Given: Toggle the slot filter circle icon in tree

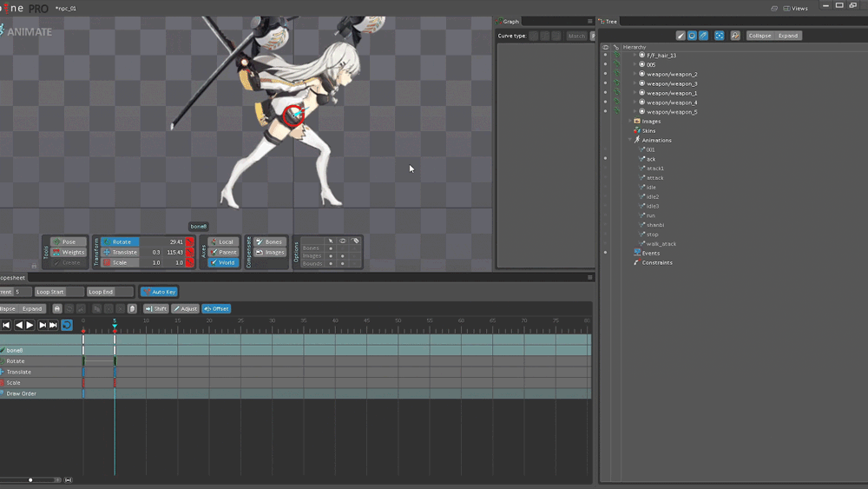Looking at the screenshot, I should point(692,36).
